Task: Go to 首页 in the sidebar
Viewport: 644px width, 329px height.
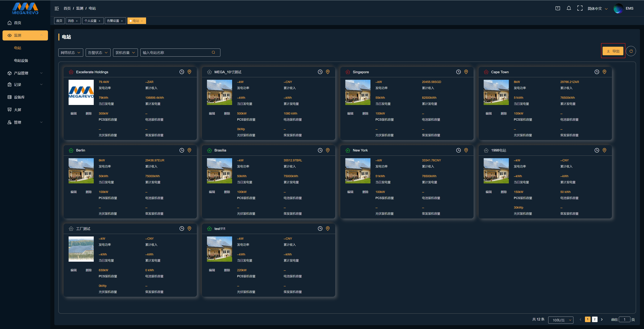Action: (25, 23)
